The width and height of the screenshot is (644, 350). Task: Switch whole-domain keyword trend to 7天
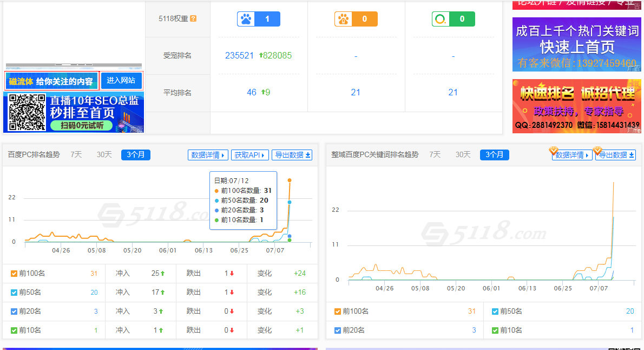point(435,154)
